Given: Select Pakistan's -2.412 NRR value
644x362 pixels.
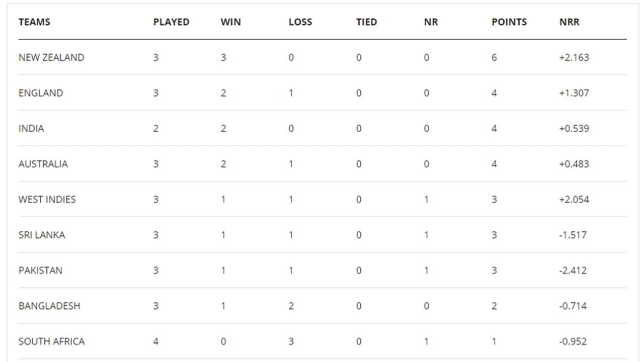Looking at the screenshot, I should click(573, 270).
